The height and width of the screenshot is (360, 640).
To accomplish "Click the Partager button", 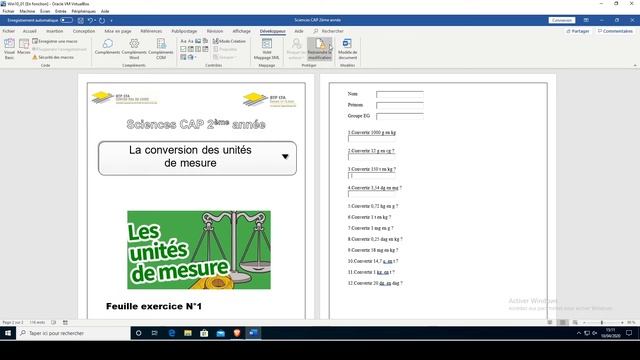I will [578, 31].
